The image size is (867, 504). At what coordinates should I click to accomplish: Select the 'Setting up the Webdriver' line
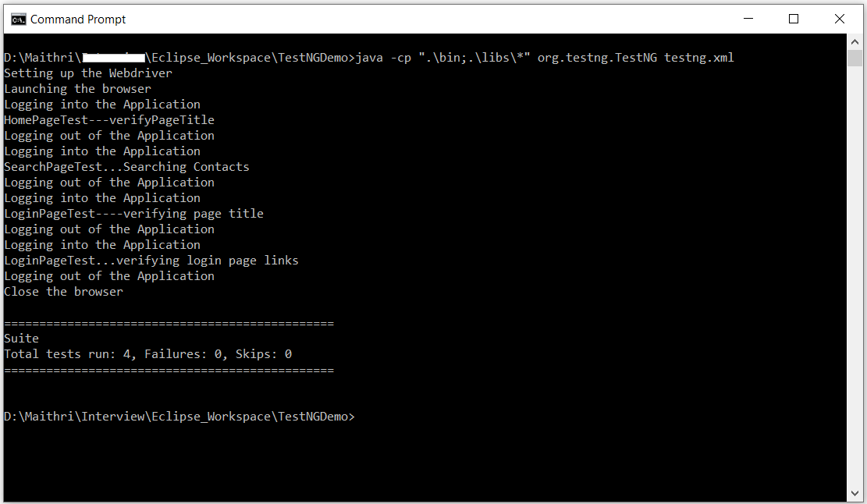pyautogui.click(x=87, y=73)
